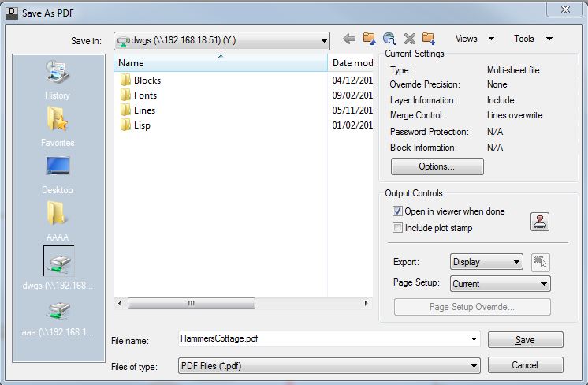Click the 09/02 date of Fonts folder

[x=352, y=95]
